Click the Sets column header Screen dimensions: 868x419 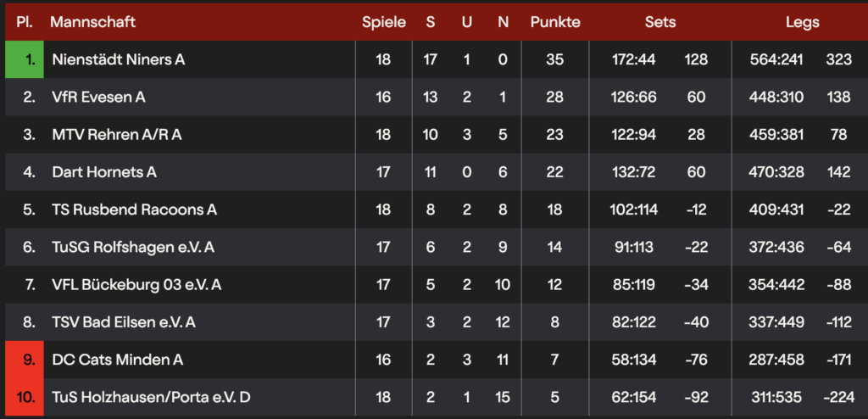click(659, 22)
